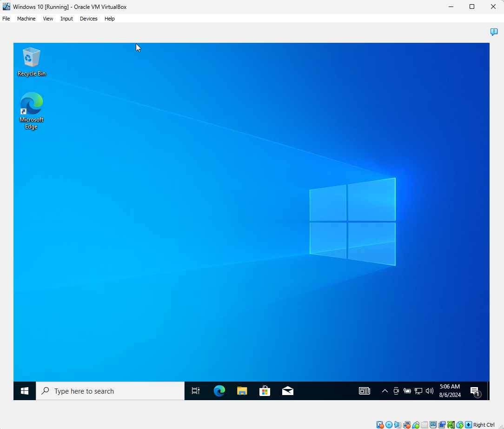
Task: Click the 'Right Ctrl' host key label
Action: click(x=484, y=425)
